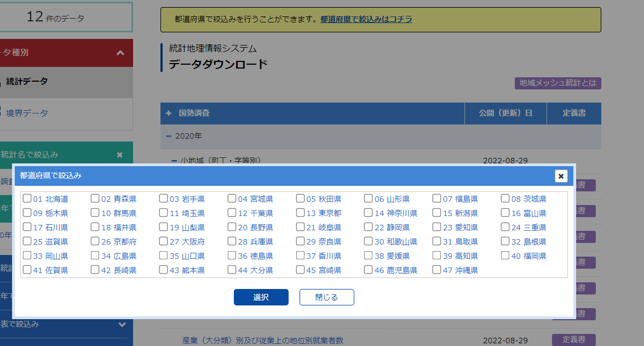Tick 25 滋賀県 checkbox
Image resolution: width=644 pixels, height=346 pixels.
pos(27,241)
